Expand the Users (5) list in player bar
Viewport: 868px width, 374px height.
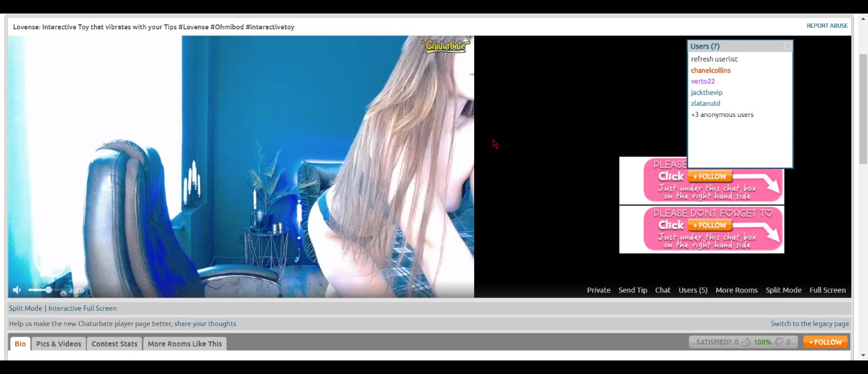point(693,290)
